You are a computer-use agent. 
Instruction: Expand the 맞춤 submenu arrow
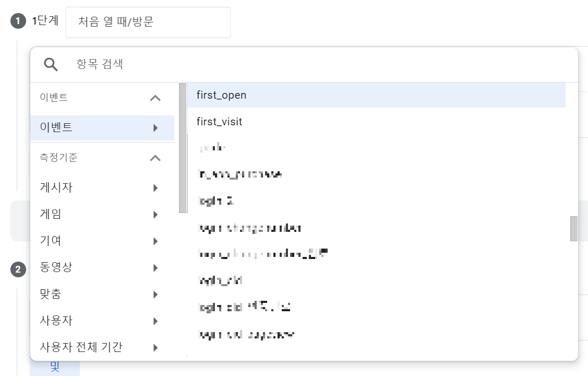pos(155,294)
